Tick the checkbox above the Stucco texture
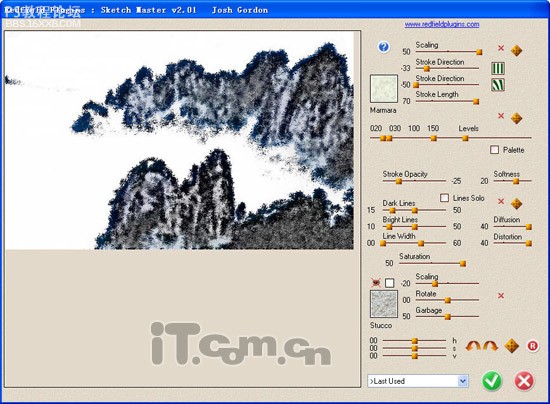The width and height of the screenshot is (550, 404). pyautogui.click(x=390, y=283)
